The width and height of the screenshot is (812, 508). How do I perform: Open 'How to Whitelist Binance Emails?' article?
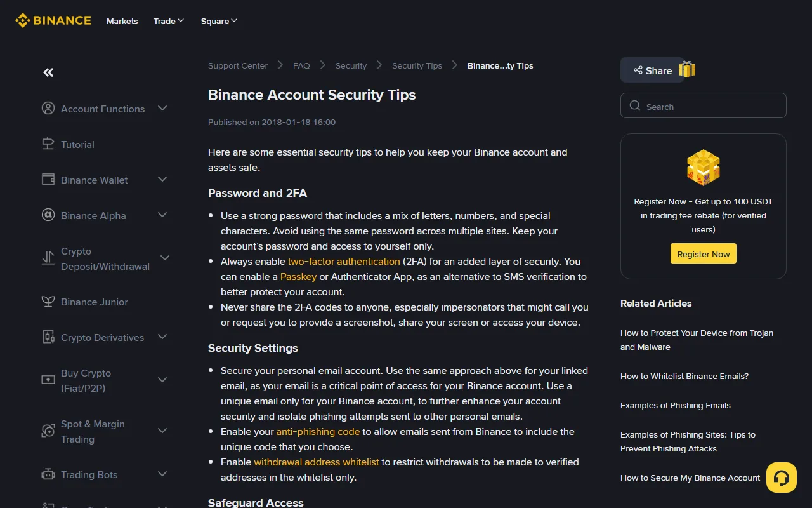684,376
